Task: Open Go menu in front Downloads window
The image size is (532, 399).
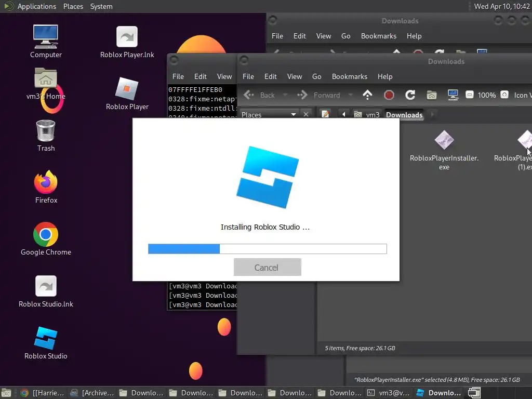Action: pos(316,77)
